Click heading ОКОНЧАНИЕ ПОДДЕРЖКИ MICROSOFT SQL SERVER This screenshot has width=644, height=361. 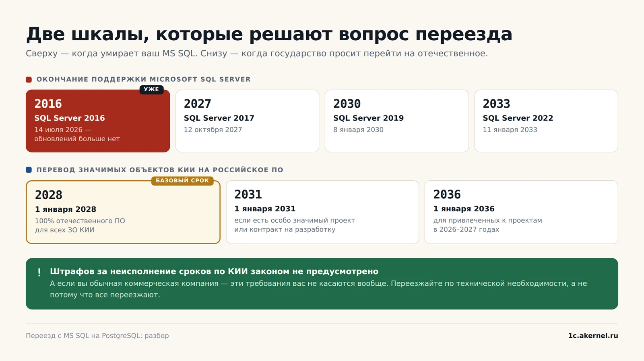point(144,79)
